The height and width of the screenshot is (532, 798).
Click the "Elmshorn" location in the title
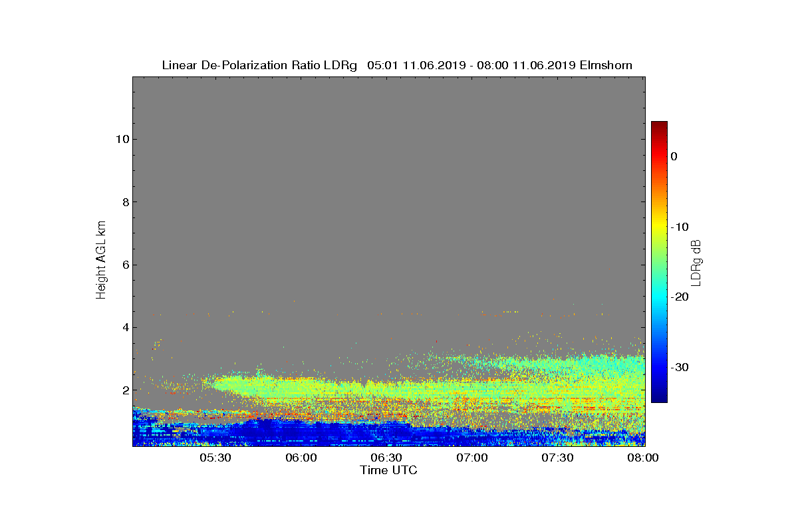pyautogui.click(x=606, y=65)
